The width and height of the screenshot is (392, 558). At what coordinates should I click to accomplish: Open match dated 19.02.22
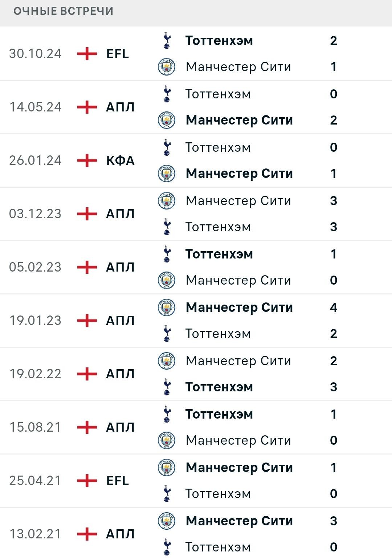(196, 374)
